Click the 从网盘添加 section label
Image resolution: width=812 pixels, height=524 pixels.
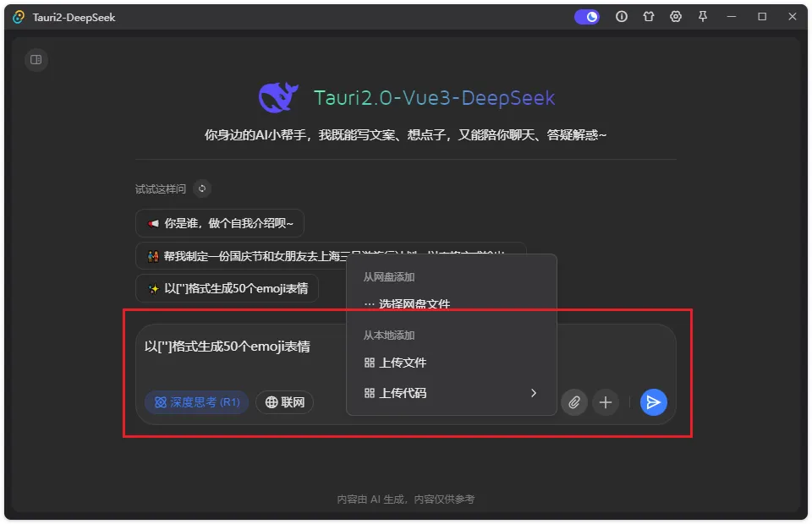(x=389, y=276)
